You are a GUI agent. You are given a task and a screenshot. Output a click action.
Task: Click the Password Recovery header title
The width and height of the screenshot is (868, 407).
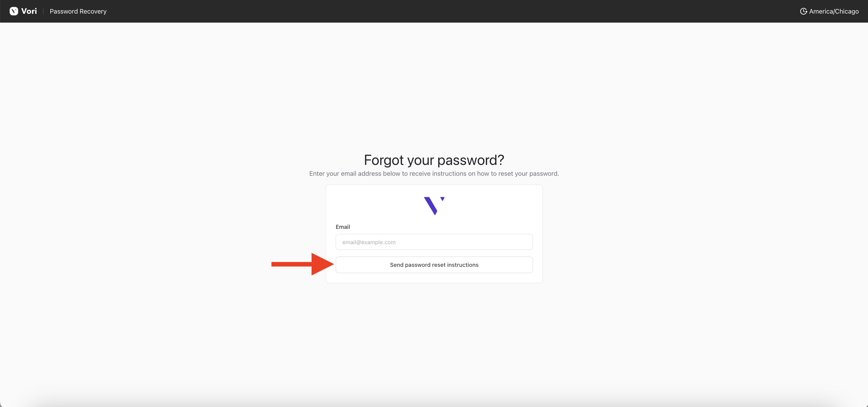click(x=78, y=11)
